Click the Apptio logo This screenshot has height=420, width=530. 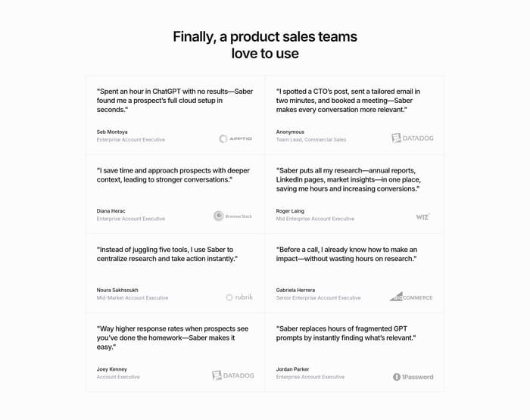235,138
